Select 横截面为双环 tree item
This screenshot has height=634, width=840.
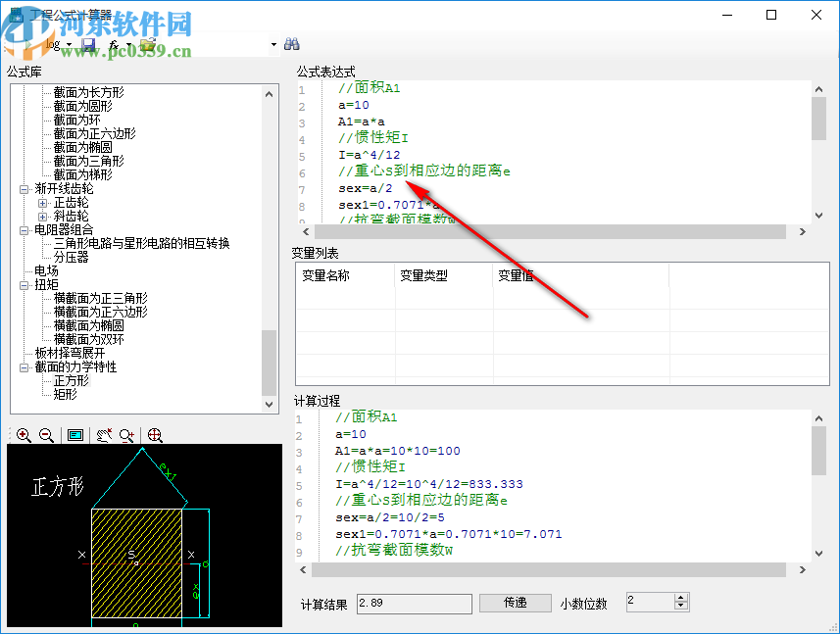point(88,339)
